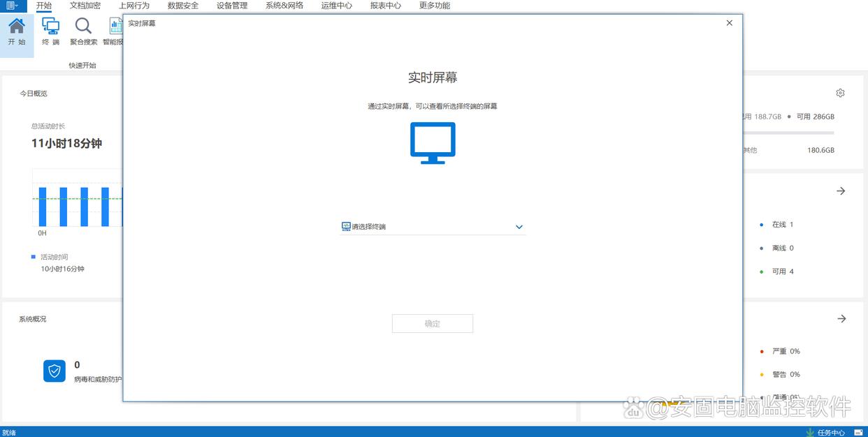The width and height of the screenshot is (868, 437).
Task: Click the 系统概况 card title
Action: coord(33,319)
